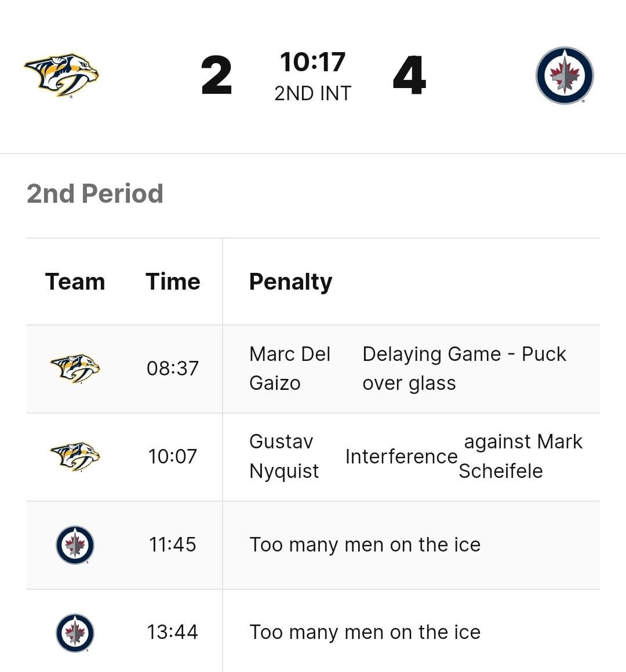Click the Winnipeg Jets logo in scoreboard header
The width and height of the screenshot is (626, 672).
[x=565, y=75]
